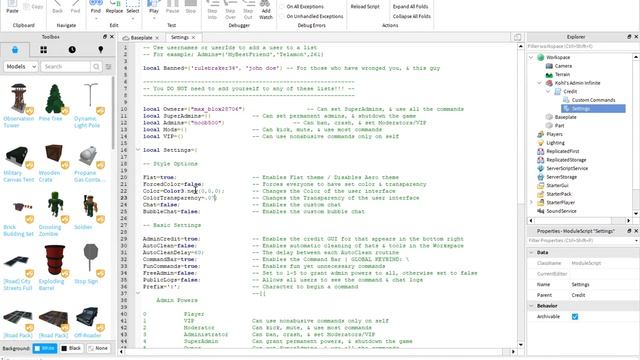Toggle the code fold arrow at line 37
Viewport: 640px width, 360px height.
coord(138,293)
